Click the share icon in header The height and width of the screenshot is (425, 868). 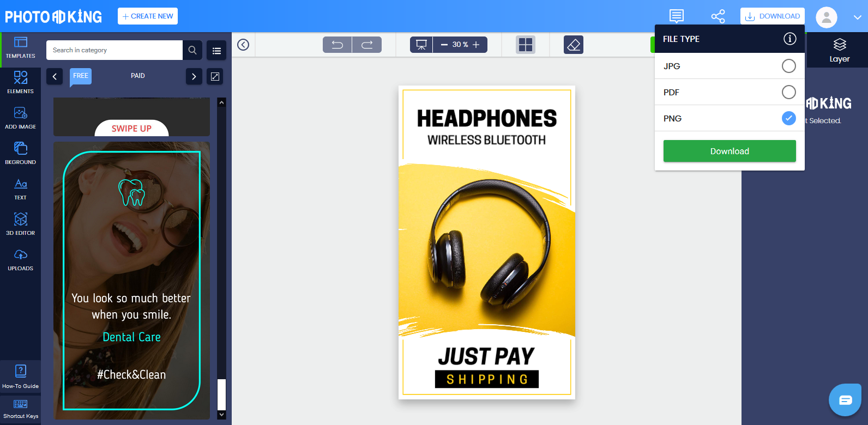718,16
